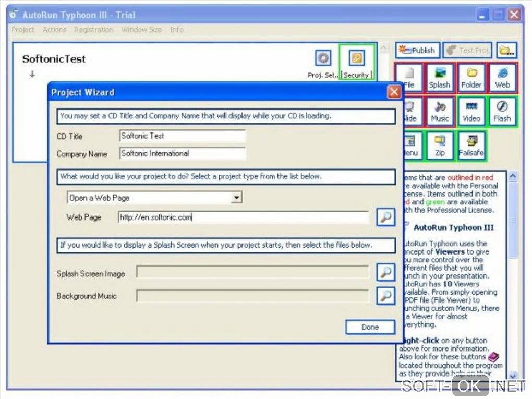Image resolution: width=532 pixels, height=399 pixels.
Task: Select the Folder viewer button
Action: tap(471, 78)
